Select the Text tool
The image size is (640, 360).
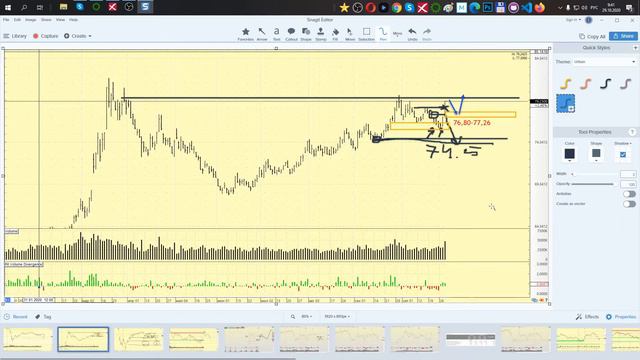click(x=276, y=34)
